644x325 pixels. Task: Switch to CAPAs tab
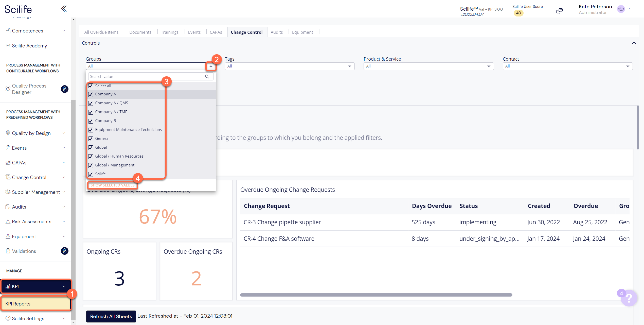216,32
